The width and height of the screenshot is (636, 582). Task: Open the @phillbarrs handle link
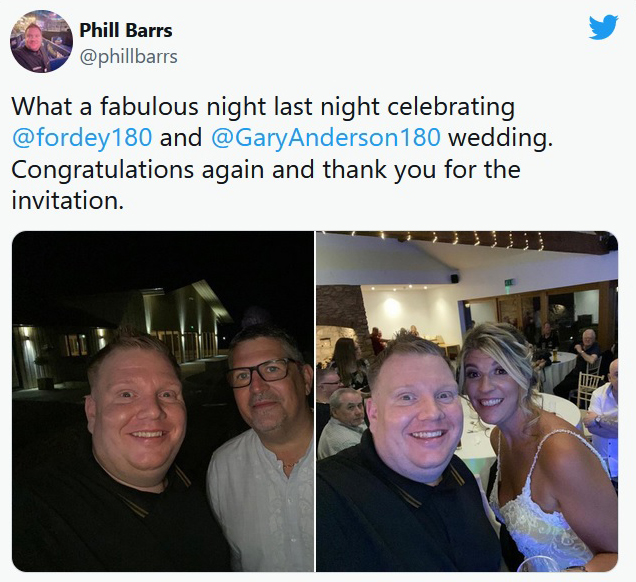[129, 57]
